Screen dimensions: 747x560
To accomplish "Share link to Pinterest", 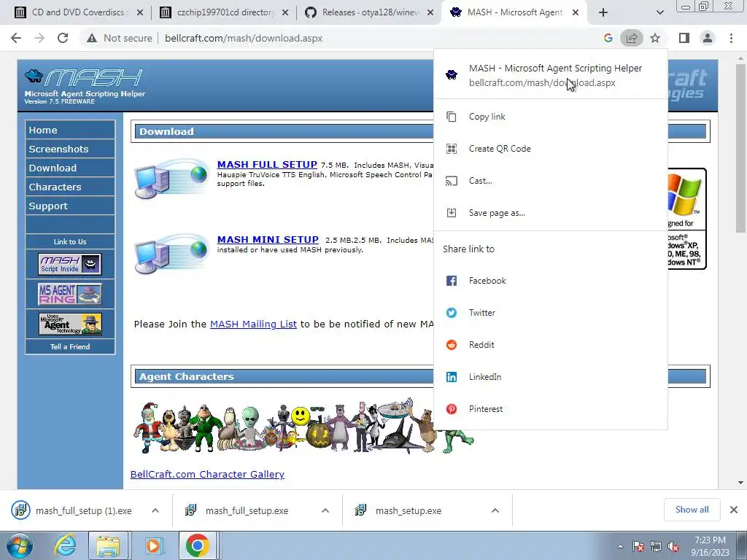I will click(551, 409).
